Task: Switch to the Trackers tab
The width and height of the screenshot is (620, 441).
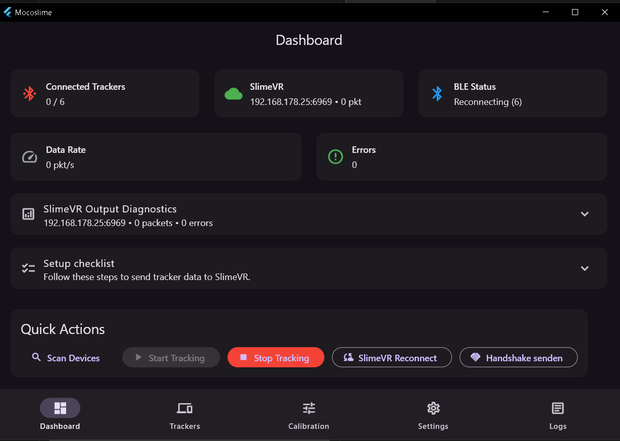Action: coord(185,414)
